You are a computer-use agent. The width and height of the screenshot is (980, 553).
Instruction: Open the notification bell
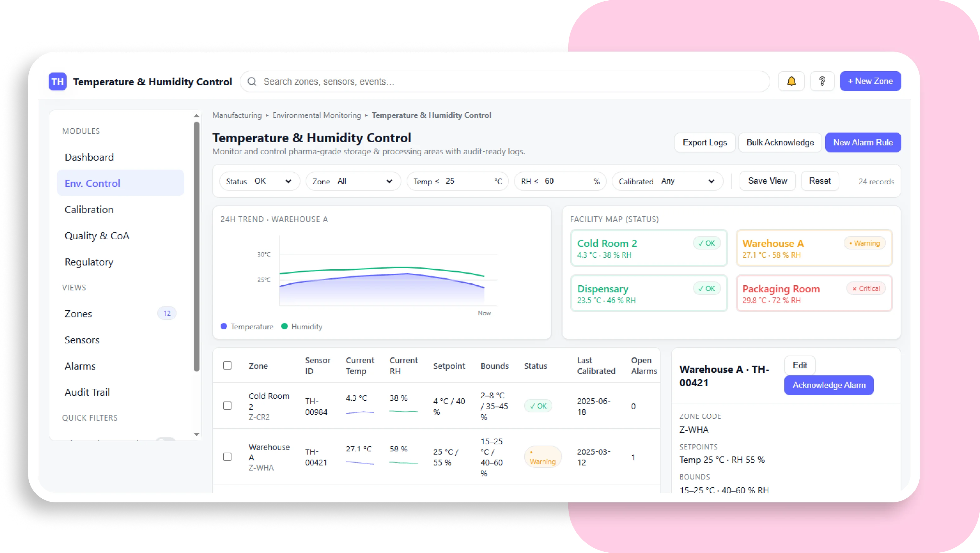click(791, 81)
